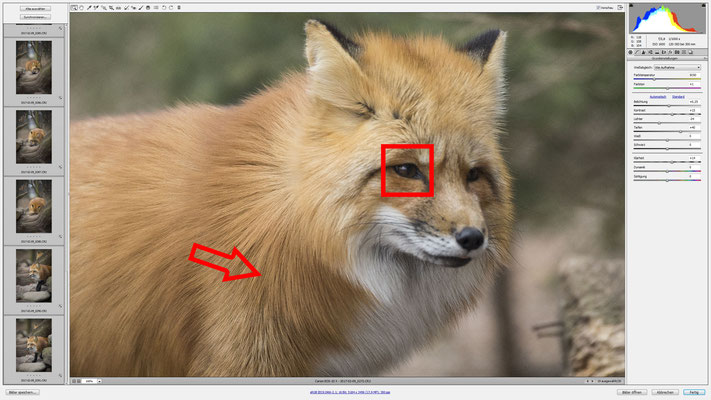
Task: Open the Detail panel tab
Action: pyautogui.click(x=643, y=52)
